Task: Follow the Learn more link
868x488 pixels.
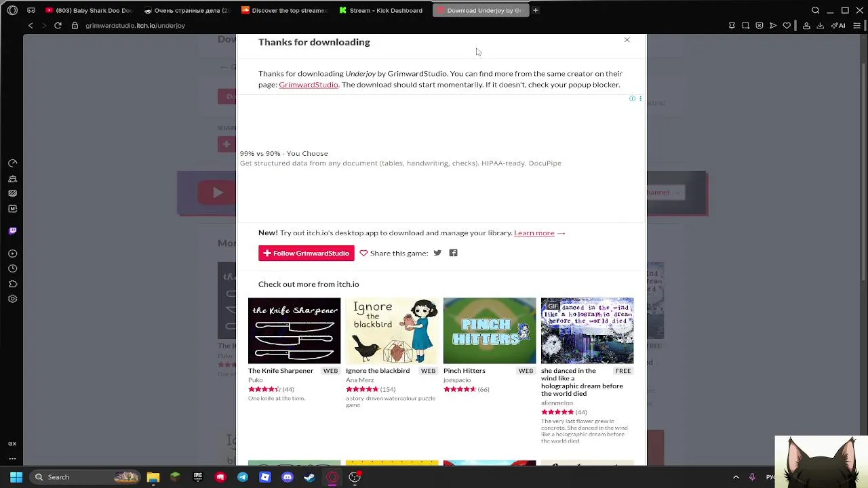Action: [534, 233]
